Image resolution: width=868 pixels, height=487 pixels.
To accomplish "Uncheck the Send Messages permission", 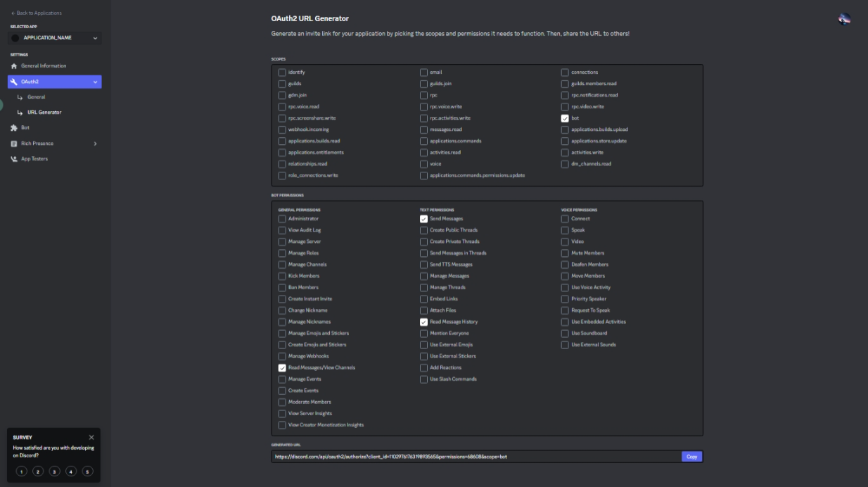I will [423, 219].
